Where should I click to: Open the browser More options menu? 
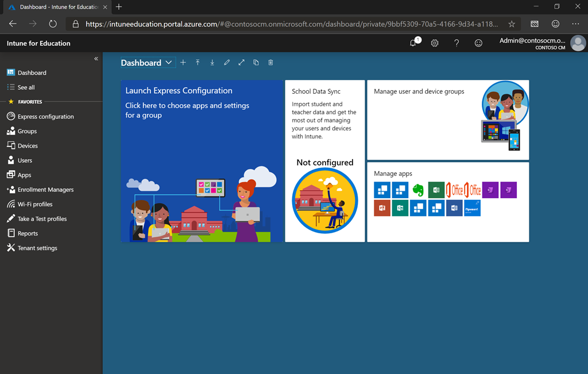tap(575, 24)
